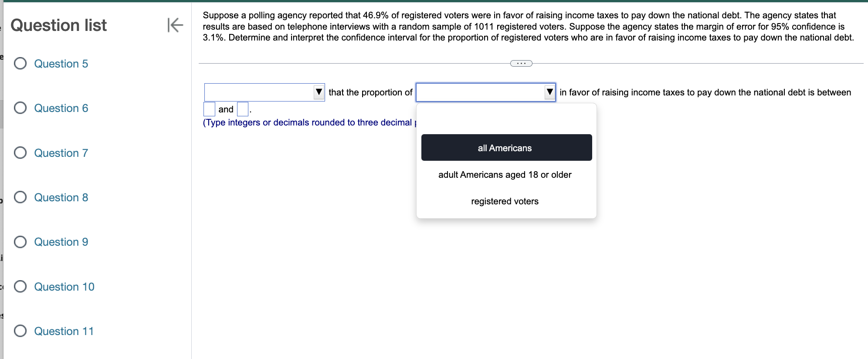Select the Question 6 radio button

(20, 108)
